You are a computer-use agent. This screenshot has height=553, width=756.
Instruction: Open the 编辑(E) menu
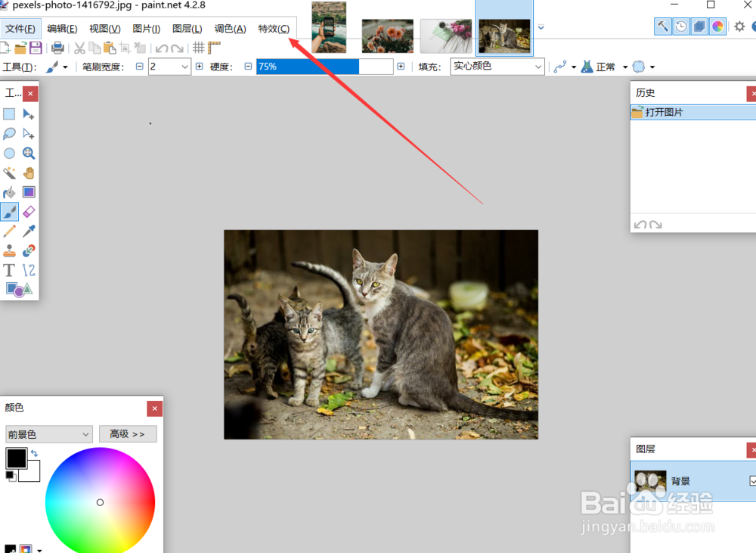(x=62, y=29)
